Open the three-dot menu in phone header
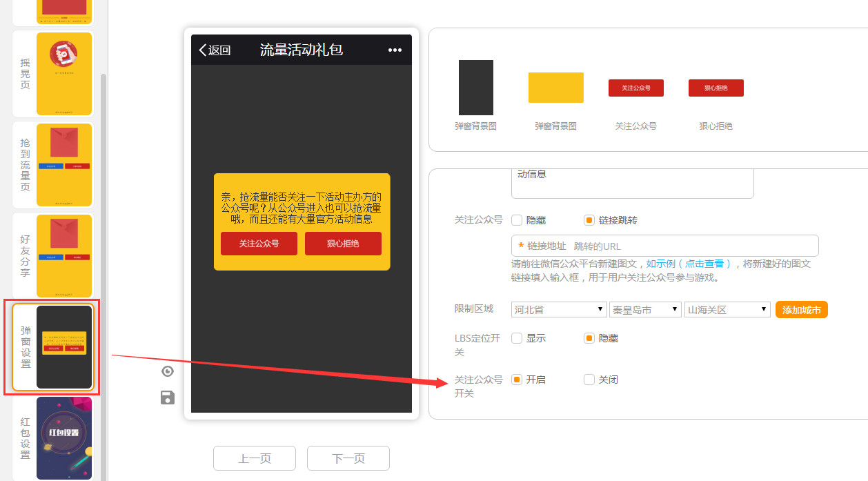Image resolution: width=868 pixels, height=481 pixels. click(395, 50)
